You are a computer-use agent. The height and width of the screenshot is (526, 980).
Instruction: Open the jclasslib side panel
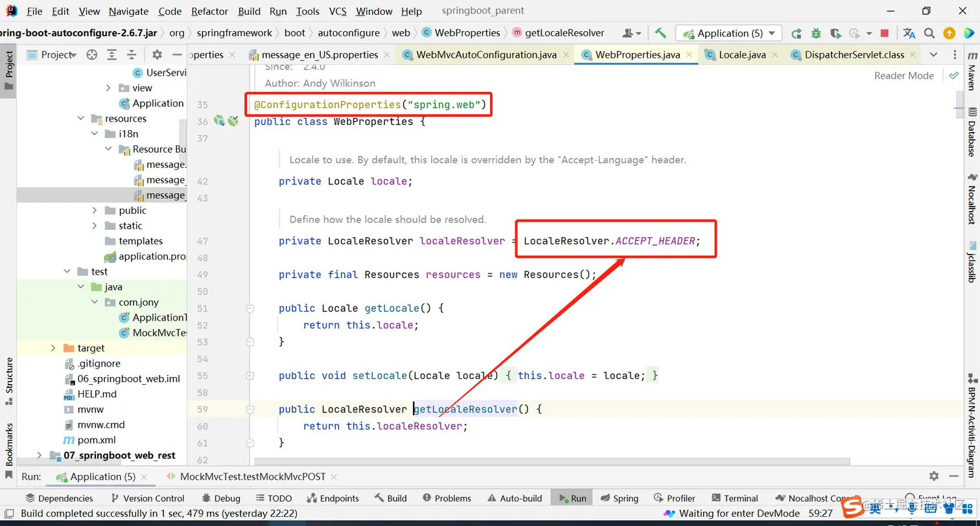coord(972,262)
